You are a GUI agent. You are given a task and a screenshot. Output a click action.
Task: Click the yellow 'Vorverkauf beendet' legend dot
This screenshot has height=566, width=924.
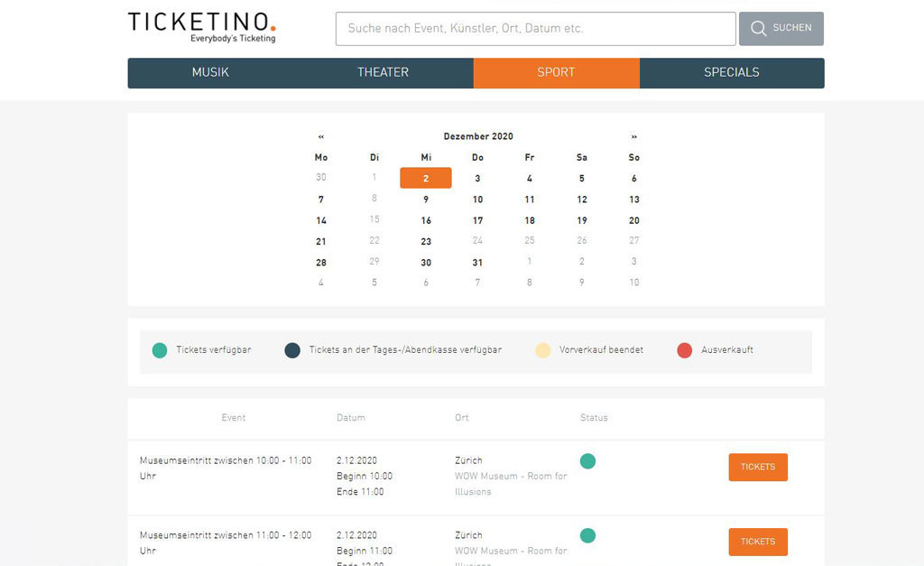tap(542, 349)
